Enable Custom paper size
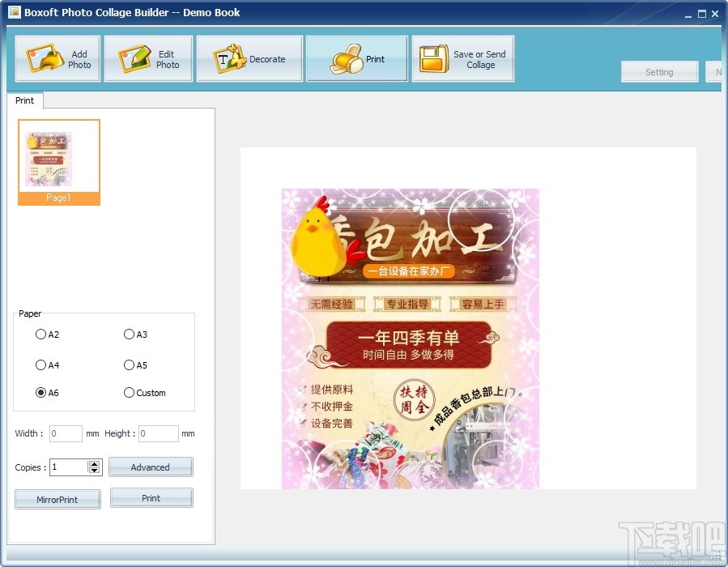This screenshot has height=567, width=728. 129,393
